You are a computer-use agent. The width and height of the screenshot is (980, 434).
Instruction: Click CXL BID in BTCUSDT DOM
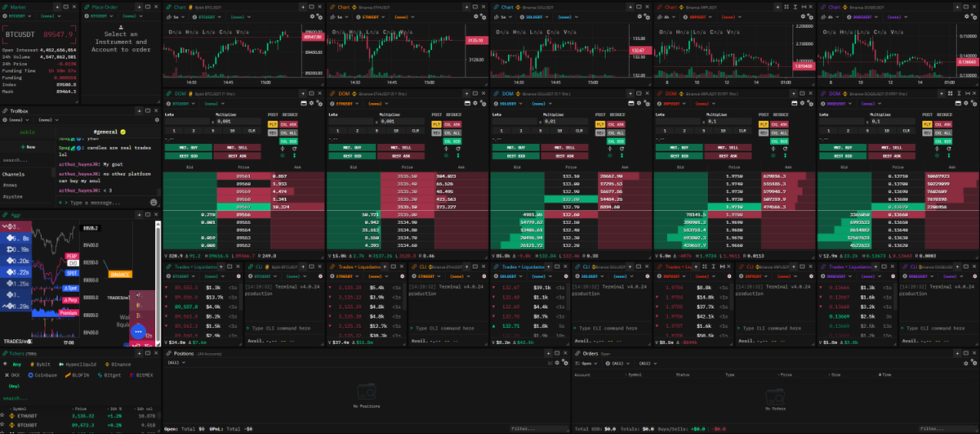pos(288,141)
